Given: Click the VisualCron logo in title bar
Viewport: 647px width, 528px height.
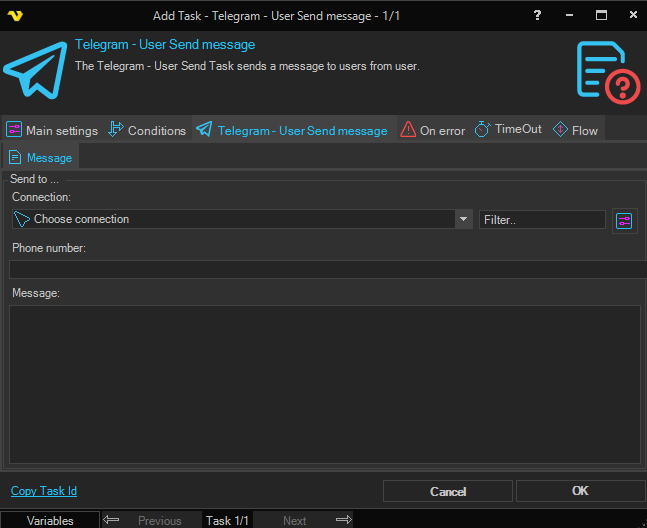Looking at the screenshot, I should pyautogui.click(x=15, y=16).
